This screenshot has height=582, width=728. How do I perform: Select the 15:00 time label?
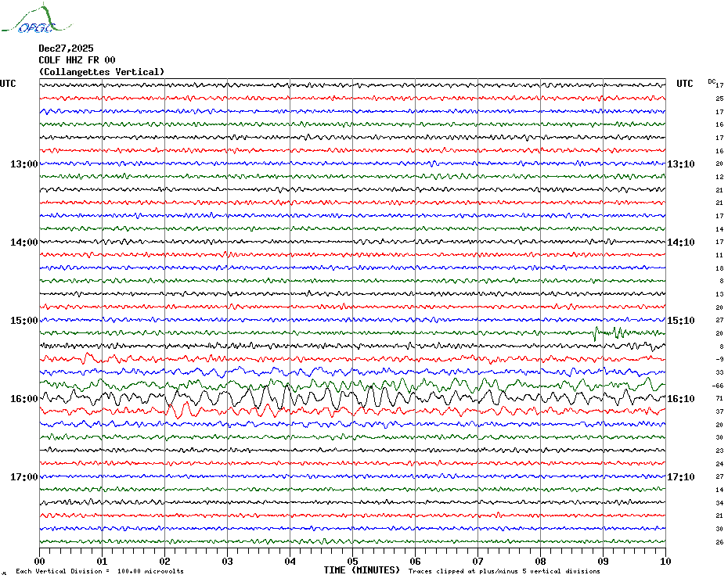click(x=24, y=321)
